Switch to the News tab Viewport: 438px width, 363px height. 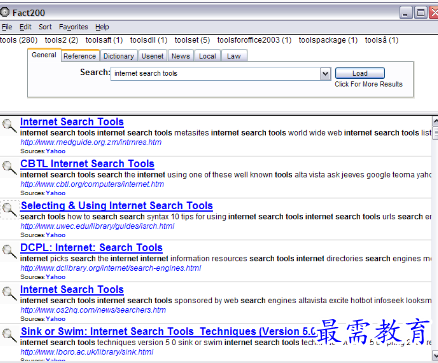click(181, 56)
